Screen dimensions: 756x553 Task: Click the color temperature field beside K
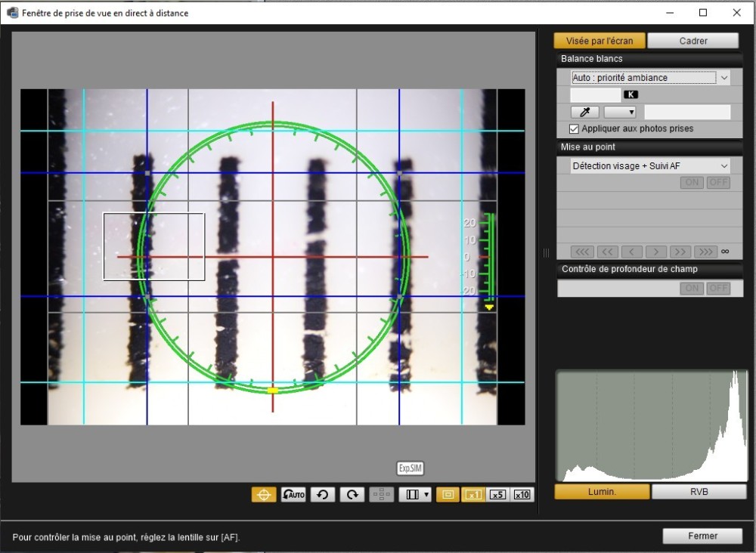coord(596,95)
